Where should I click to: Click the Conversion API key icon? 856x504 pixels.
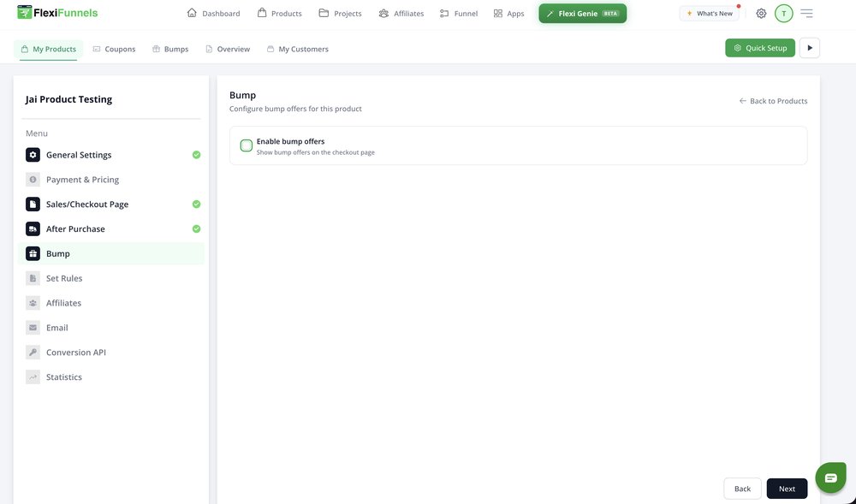click(x=33, y=353)
